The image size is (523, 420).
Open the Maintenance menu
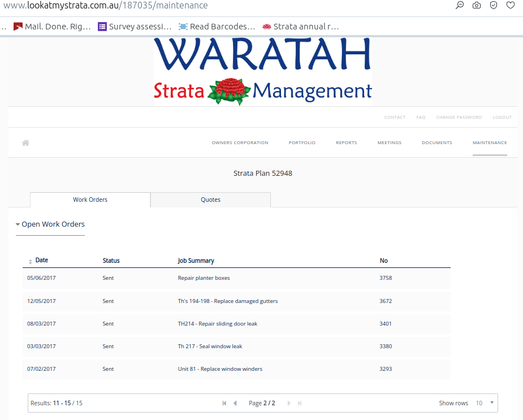pyautogui.click(x=490, y=143)
